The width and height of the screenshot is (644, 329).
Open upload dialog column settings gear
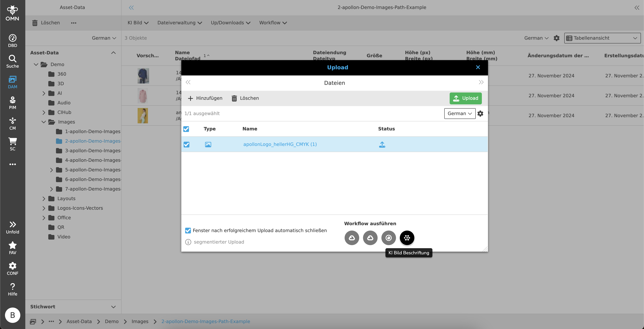480,113
